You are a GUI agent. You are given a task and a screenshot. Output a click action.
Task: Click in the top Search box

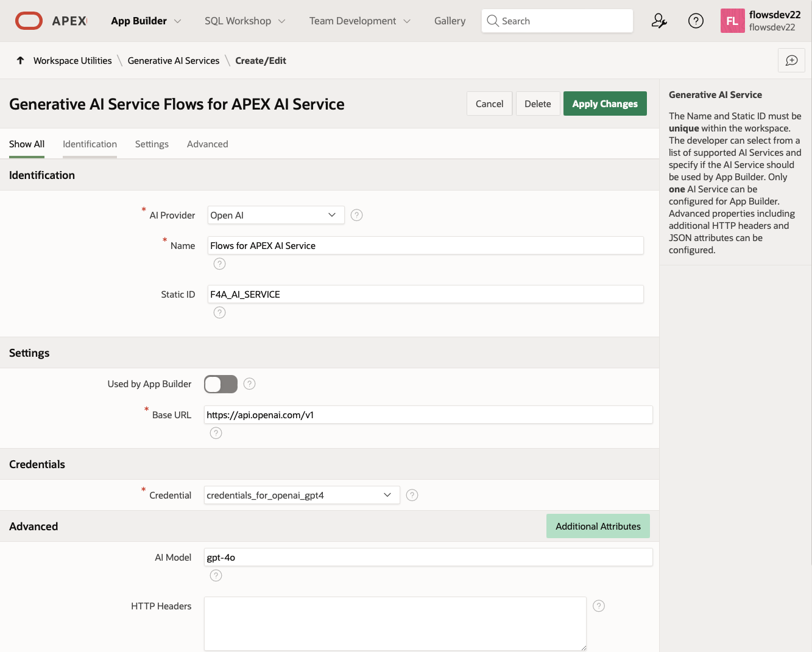pos(557,21)
